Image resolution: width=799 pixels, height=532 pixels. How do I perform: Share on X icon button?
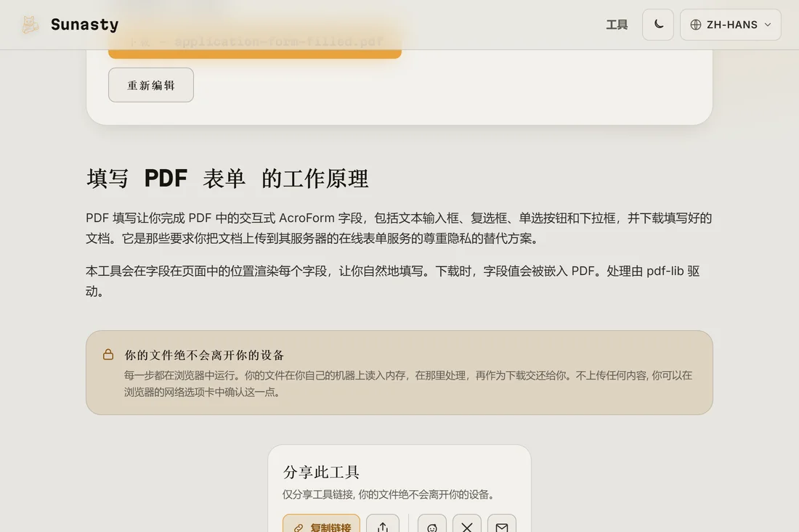coord(467,524)
